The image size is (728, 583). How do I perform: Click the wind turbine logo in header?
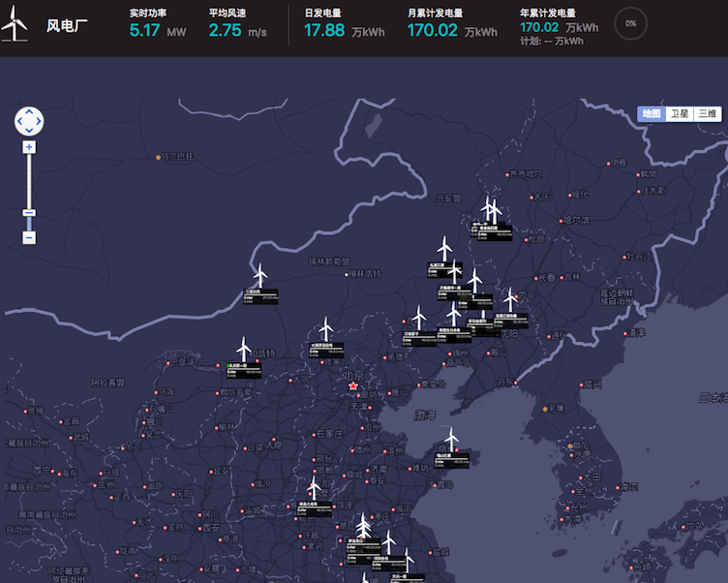coord(14,23)
